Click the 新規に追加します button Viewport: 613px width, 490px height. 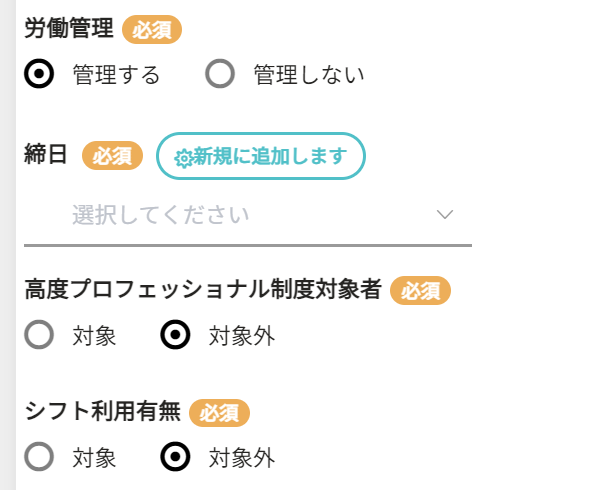point(261,156)
